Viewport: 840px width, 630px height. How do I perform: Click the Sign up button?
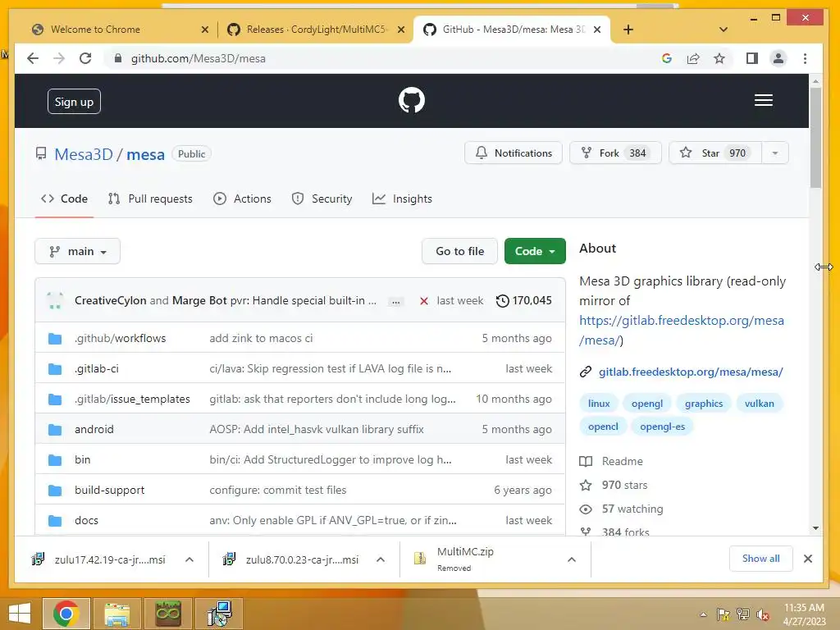74,102
